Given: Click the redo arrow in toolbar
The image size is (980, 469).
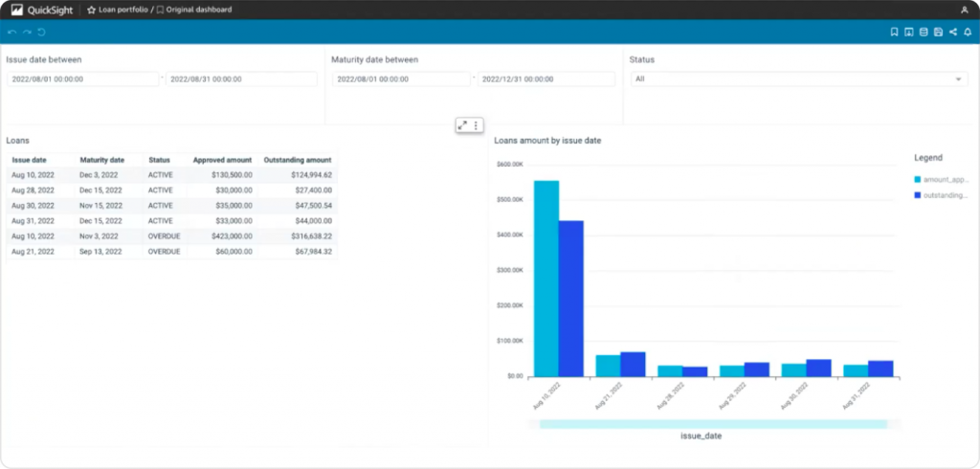Looking at the screenshot, I should (27, 32).
